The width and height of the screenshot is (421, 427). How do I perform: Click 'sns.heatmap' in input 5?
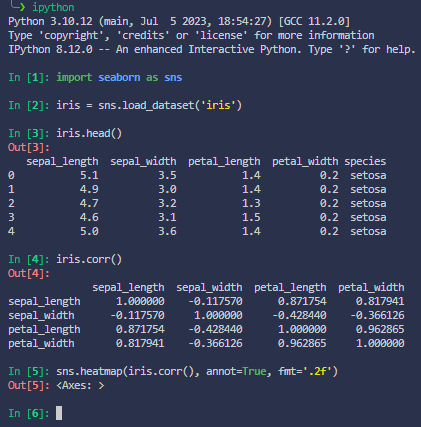tap(89, 371)
